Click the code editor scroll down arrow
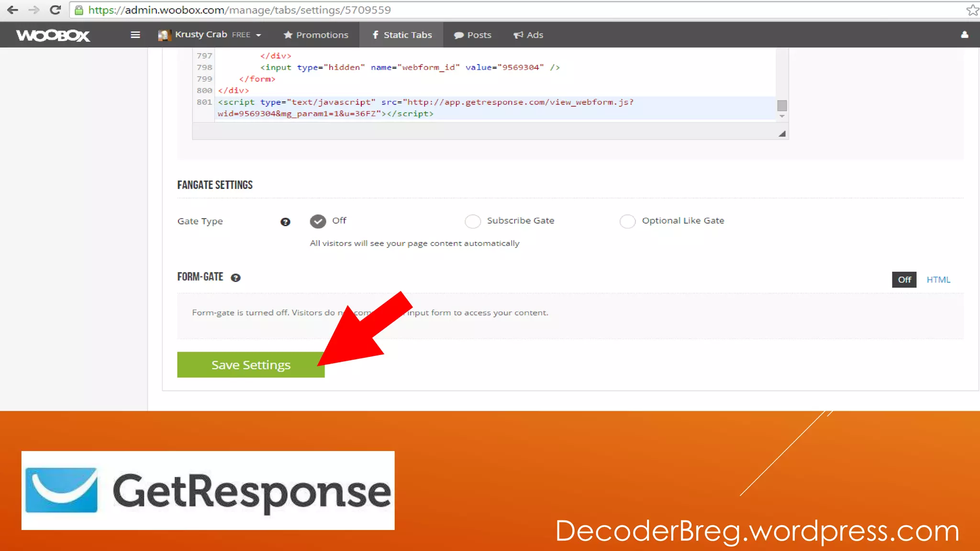 [782, 116]
